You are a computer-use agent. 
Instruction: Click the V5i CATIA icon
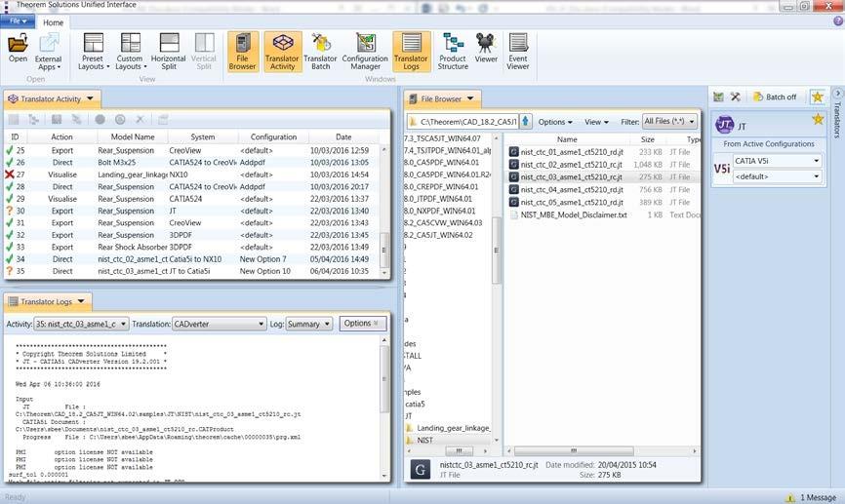(x=722, y=169)
